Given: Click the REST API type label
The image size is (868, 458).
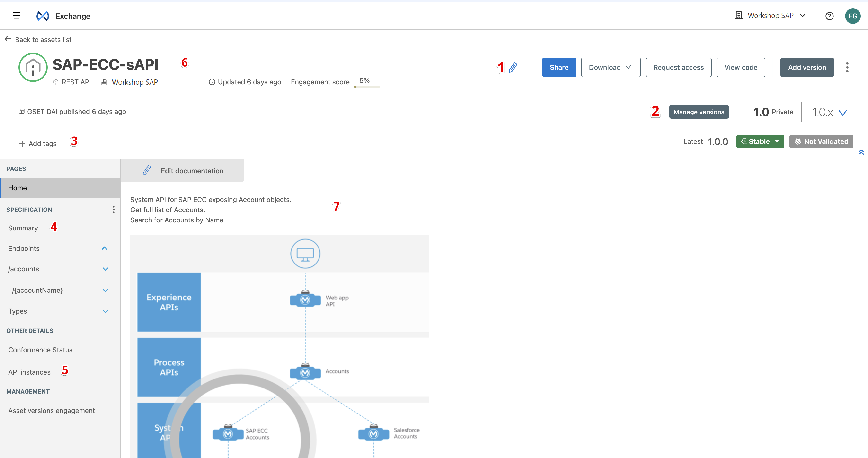Looking at the screenshot, I should (76, 82).
